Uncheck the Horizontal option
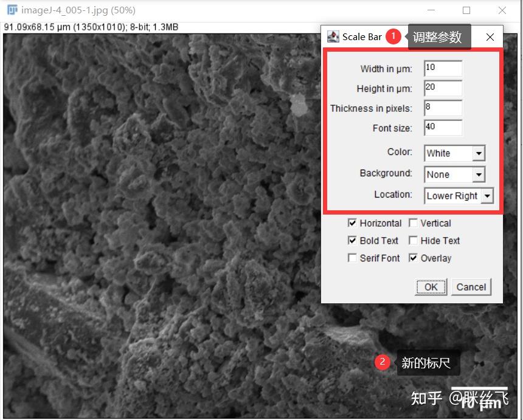 click(x=353, y=223)
